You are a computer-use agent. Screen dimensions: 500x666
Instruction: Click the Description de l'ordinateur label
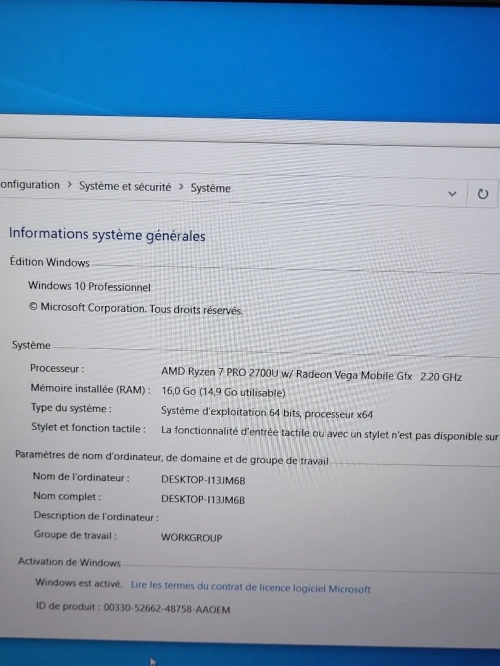click(96, 516)
